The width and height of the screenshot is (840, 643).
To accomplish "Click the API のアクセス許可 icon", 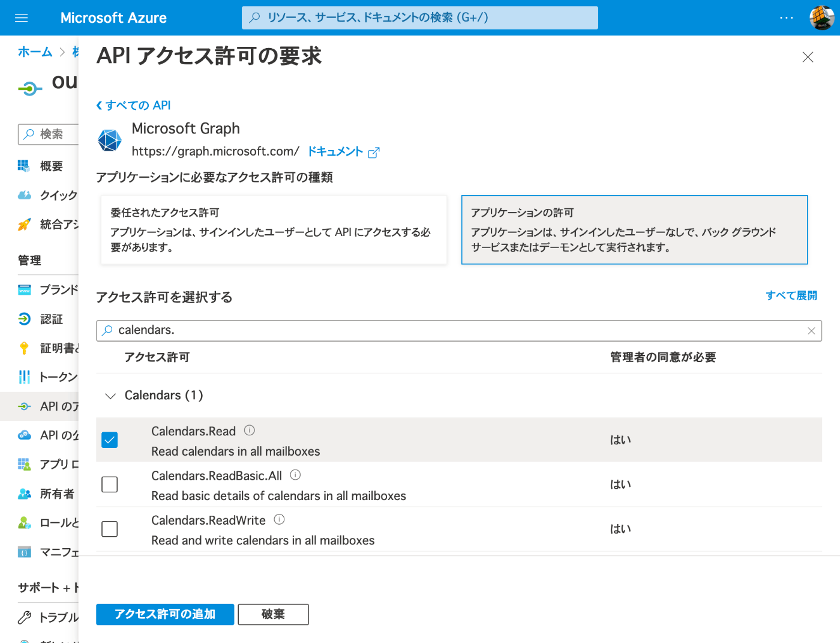I will pyautogui.click(x=24, y=406).
